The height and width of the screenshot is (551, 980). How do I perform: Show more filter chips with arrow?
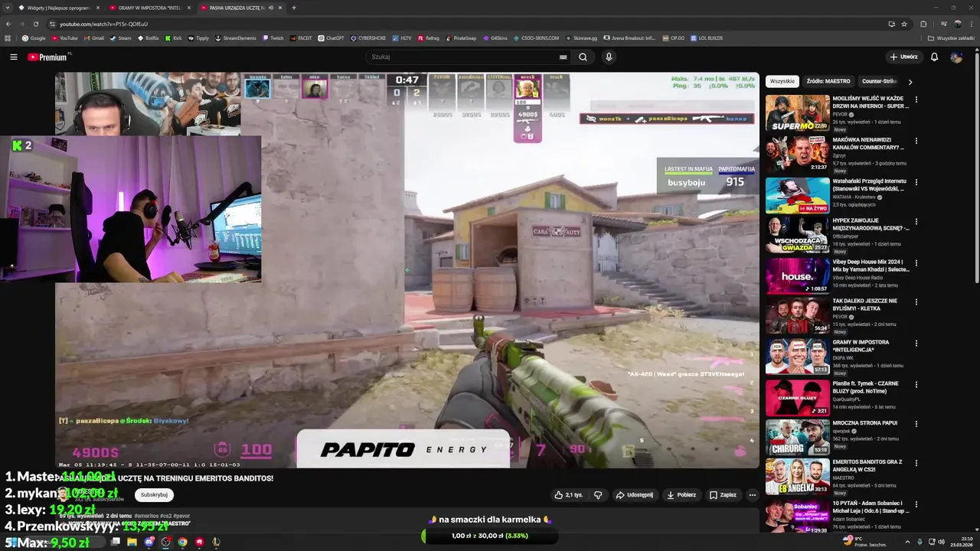[910, 81]
